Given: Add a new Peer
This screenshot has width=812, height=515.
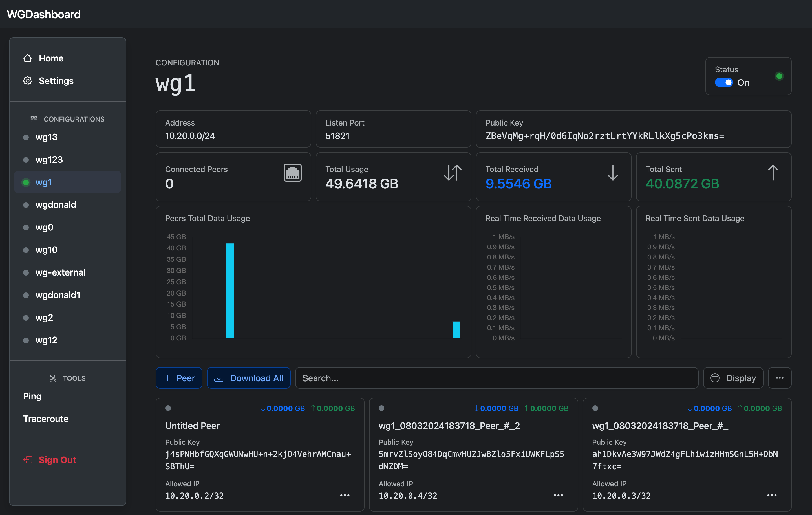Looking at the screenshot, I should click(x=179, y=378).
